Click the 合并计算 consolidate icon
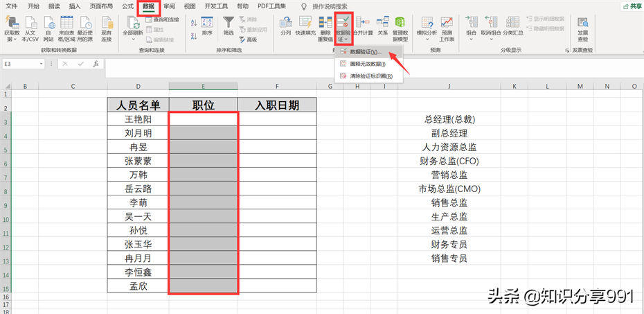This screenshot has height=314, width=644. (362, 24)
